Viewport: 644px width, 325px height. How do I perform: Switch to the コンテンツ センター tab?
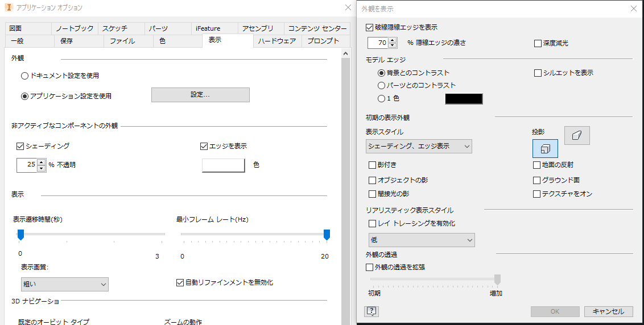[317, 28]
